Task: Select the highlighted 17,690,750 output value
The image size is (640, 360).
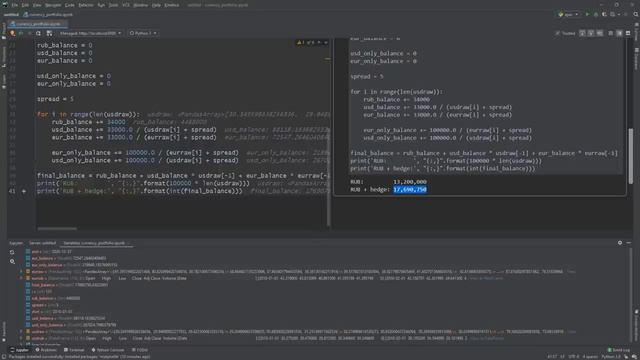Action: pos(410,189)
